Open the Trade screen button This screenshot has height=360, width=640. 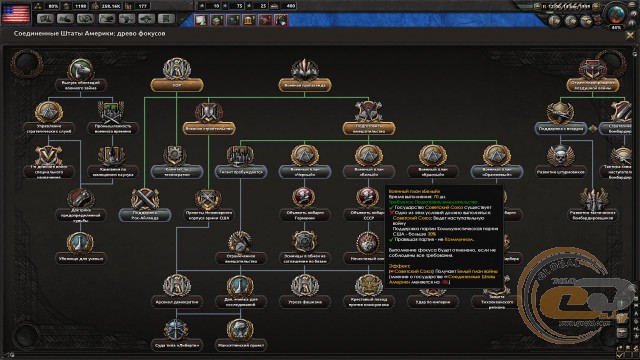coord(86,19)
